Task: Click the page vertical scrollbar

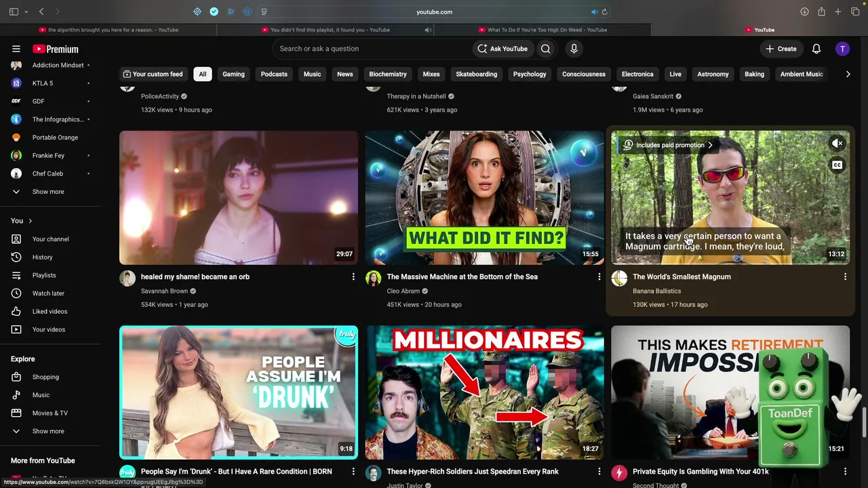Action: click(x=865, y=423)
